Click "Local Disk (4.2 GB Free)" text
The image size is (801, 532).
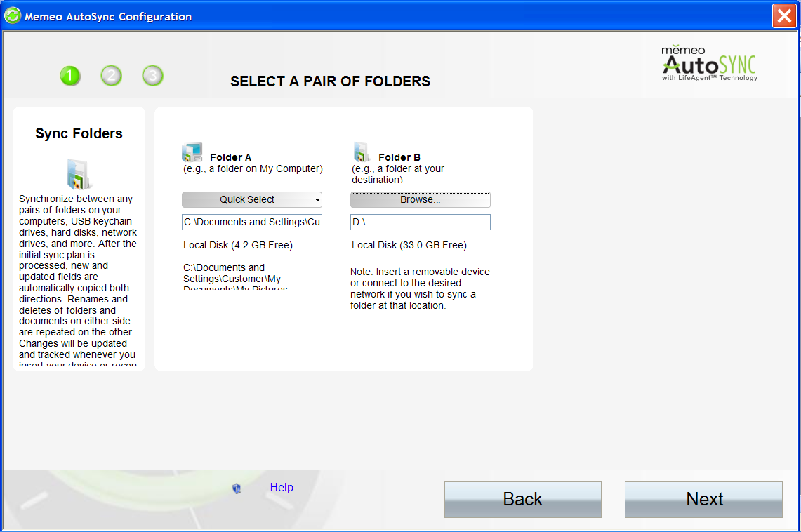click(238, 245)
